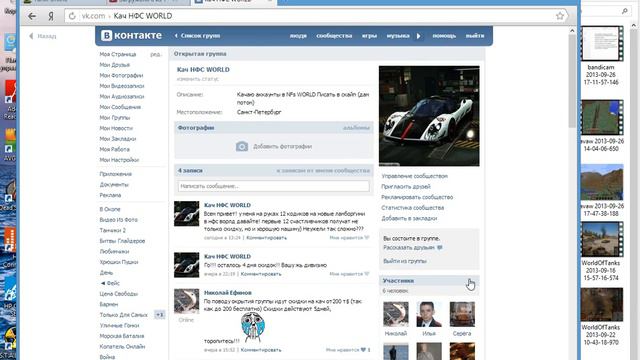
Task: Open Мои Группы in left menu
Action: (115, 118)
